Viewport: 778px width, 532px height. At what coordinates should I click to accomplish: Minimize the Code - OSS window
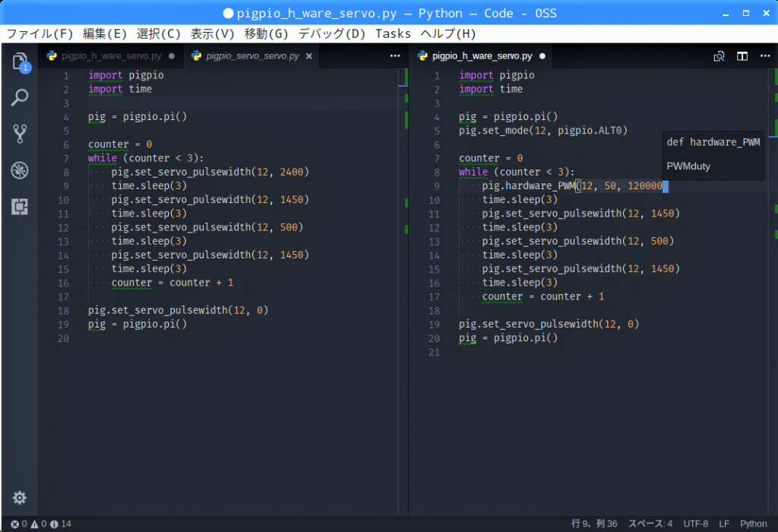(726, 14)
